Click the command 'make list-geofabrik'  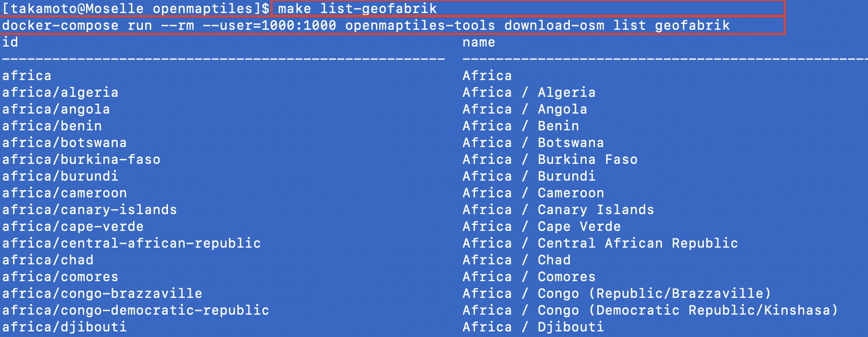click(x=358, y=8)
